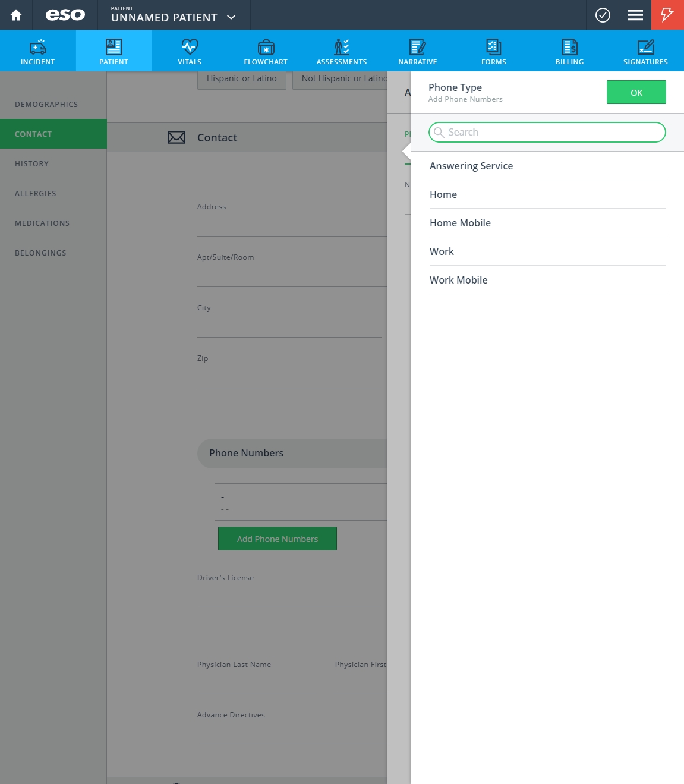Screen dimensions: 684x784
Task: Open the Narrative icon
Action: pyautogui.click(x=417, y=51)
